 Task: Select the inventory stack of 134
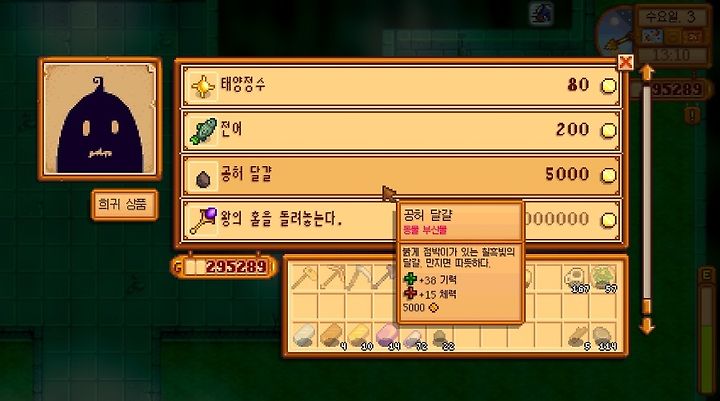(603, 337)
